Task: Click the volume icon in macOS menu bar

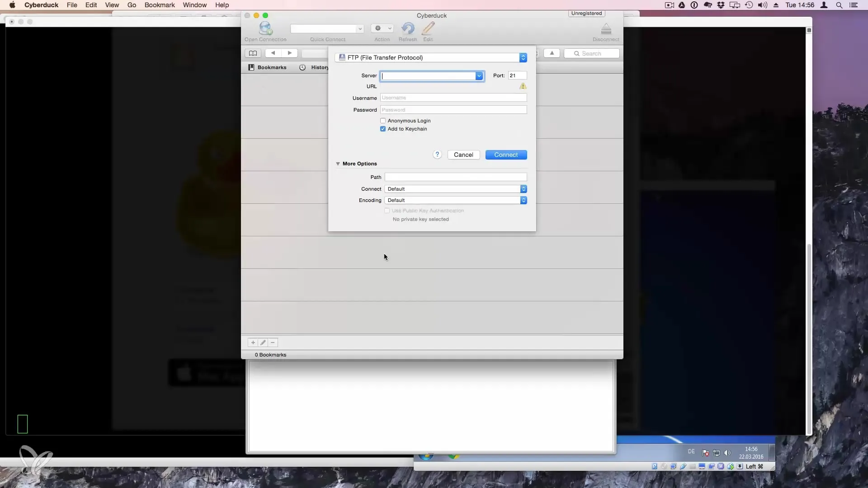Action: 763,5
